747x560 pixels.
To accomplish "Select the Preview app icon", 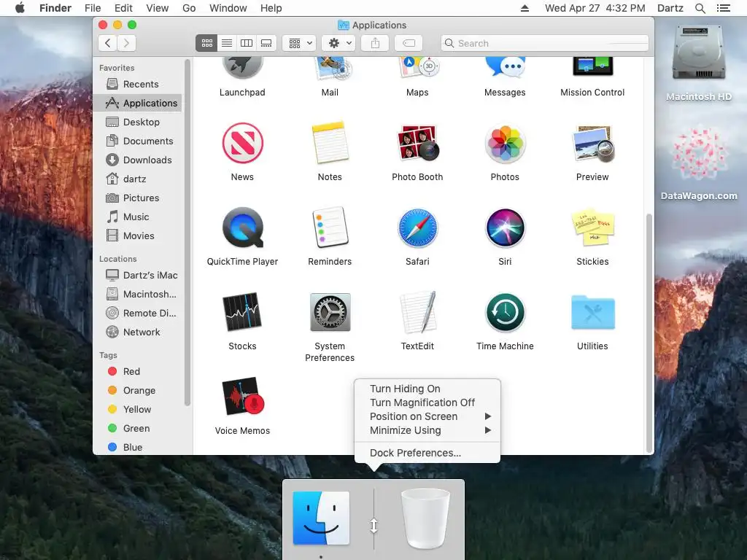I will tap(592, 144).
